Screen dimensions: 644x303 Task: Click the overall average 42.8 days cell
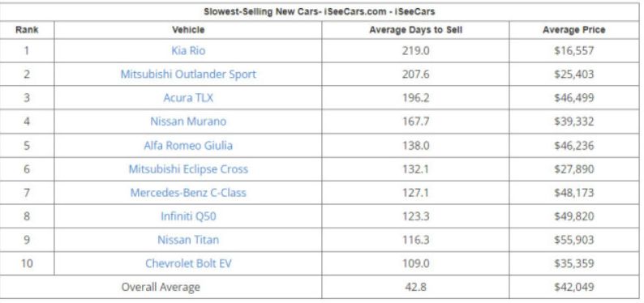(x=415, y=287)
